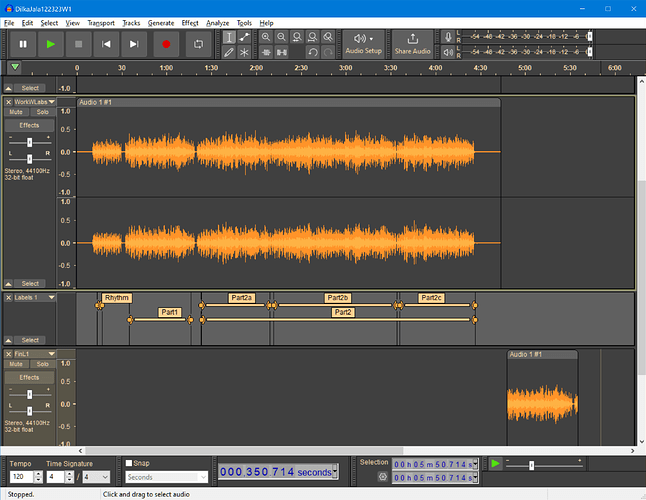Screen dimensions: 646x500
Task: Open the Effect menu
Action: tap(190, 22)
